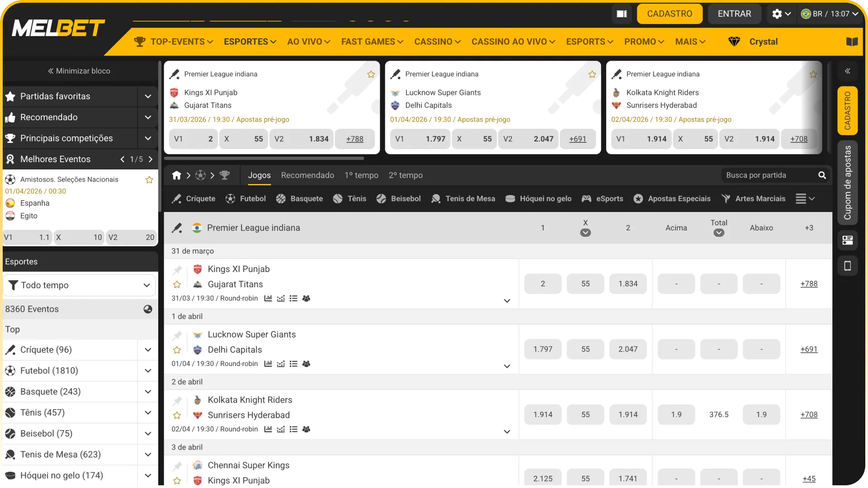Open the betting slip list icon on the right sidebar
Viewport: 868px width, 488px height.
pyautogui.click(x=848, y=240)
